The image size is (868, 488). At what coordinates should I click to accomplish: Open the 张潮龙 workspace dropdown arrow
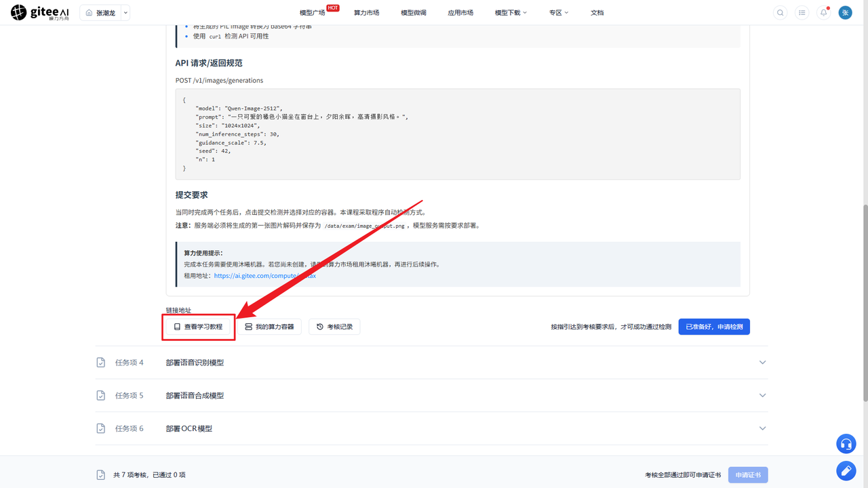[x=125, y=13]
